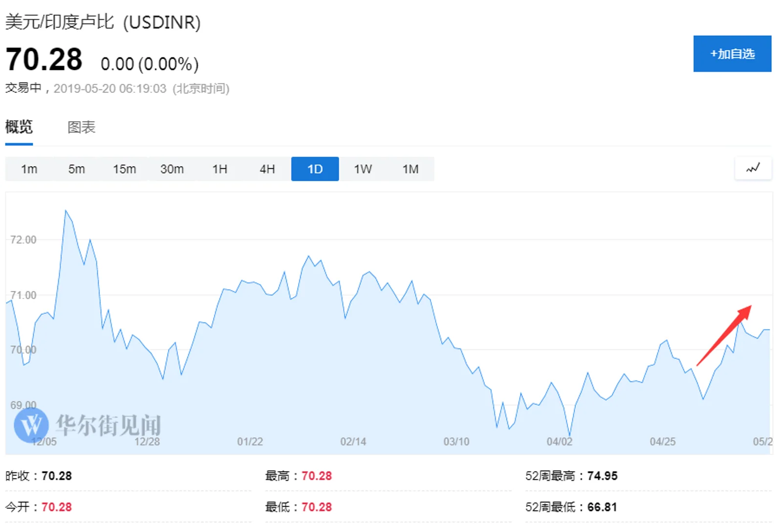Click the chart type line icon button
Screen dimensions: 782x532
[x=753, y=169]
